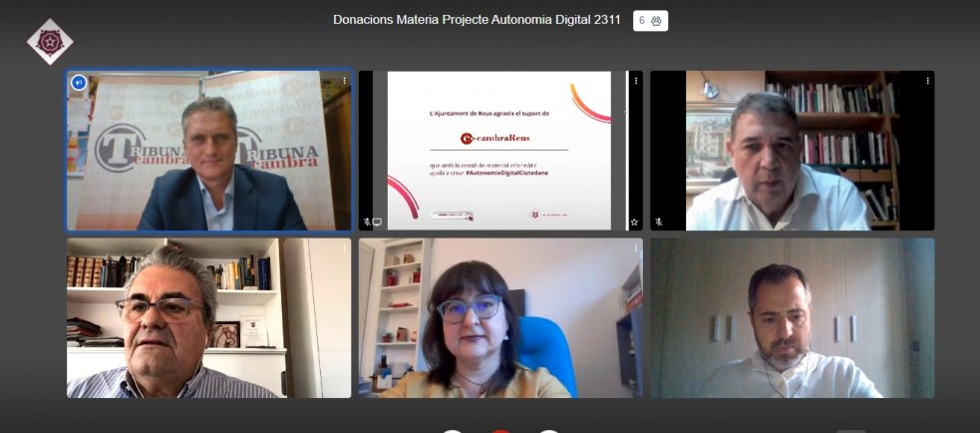Open the three-dot menu on the tile with the man and bookshelf painting

point(927,82)
